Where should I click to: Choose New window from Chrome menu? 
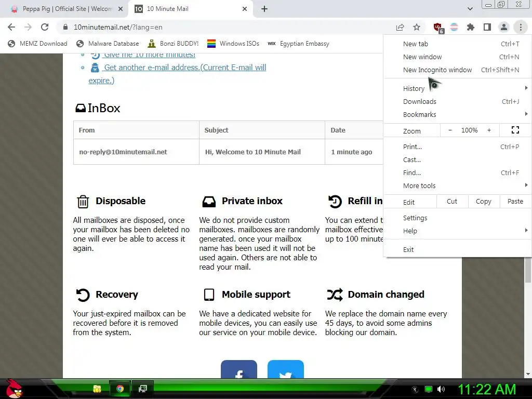pos(457,57)
